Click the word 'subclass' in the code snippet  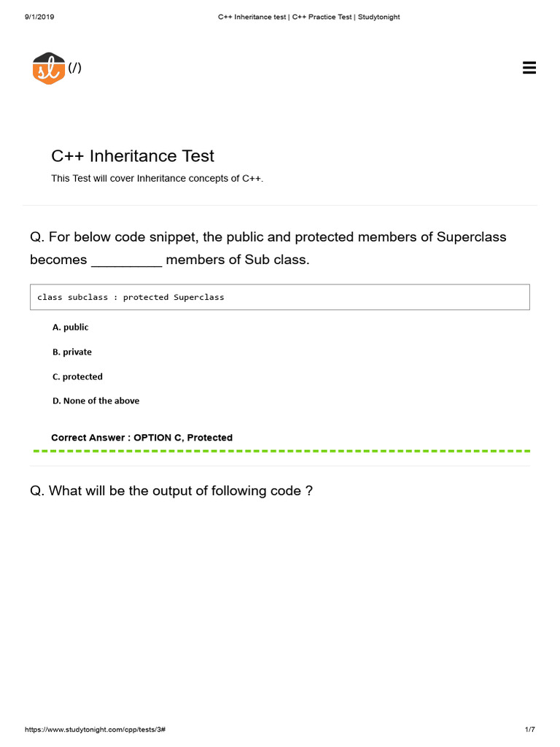pos(87,298)
